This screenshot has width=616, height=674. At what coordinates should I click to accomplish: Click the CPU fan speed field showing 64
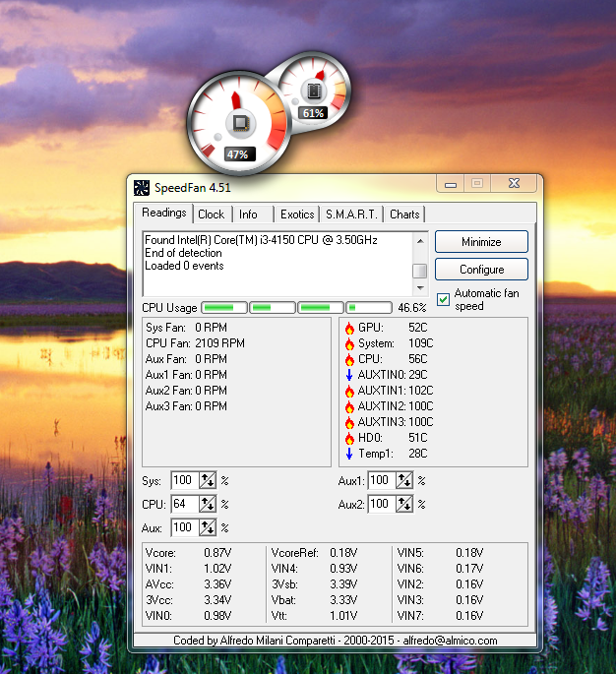pyautogui.click(x=185, y=504)
